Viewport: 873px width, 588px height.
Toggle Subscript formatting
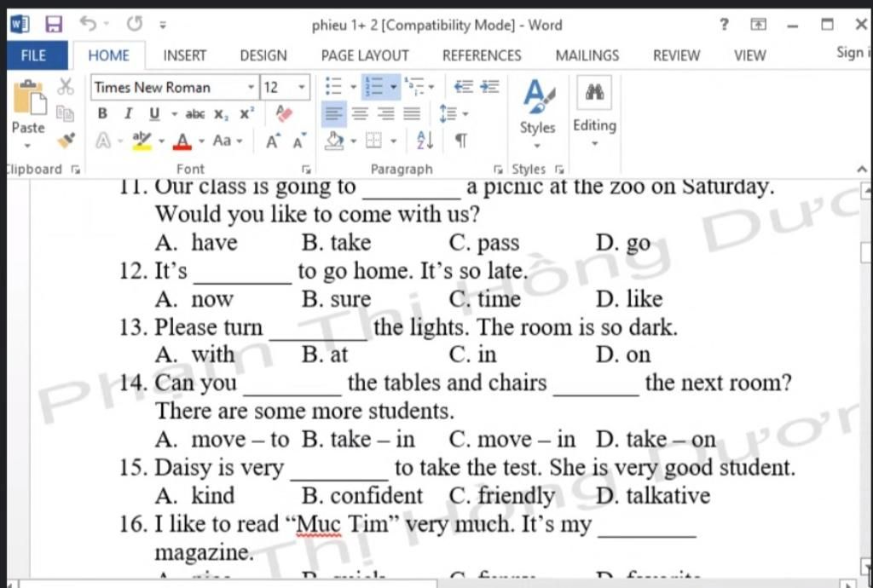point(221,114)
